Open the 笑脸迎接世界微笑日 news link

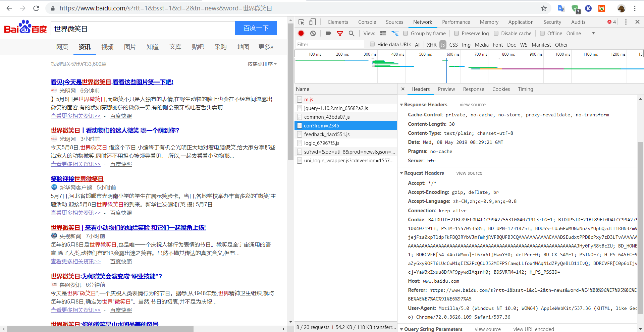(x=77, y=179)
